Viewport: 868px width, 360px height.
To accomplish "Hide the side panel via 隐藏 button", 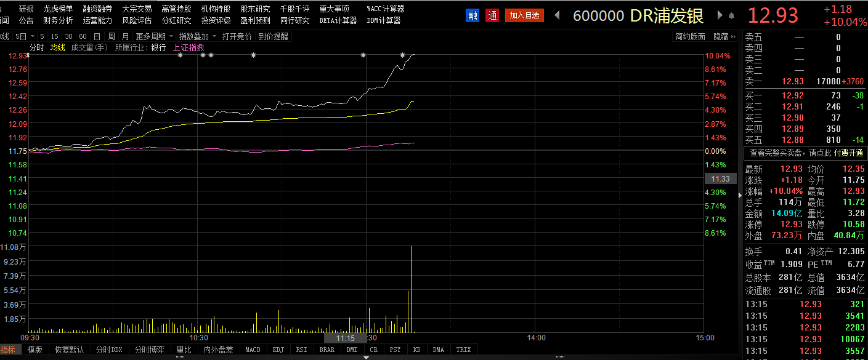I will (x=724, y=37).
